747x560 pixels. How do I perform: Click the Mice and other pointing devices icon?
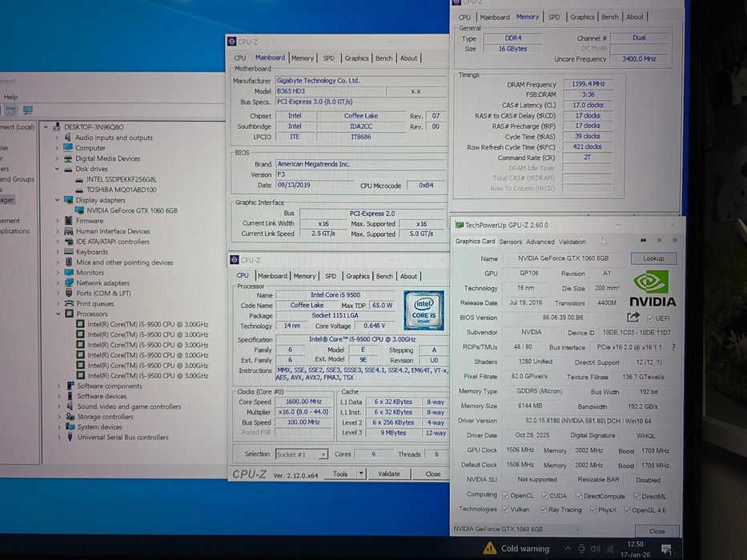(x=69, y=262)
